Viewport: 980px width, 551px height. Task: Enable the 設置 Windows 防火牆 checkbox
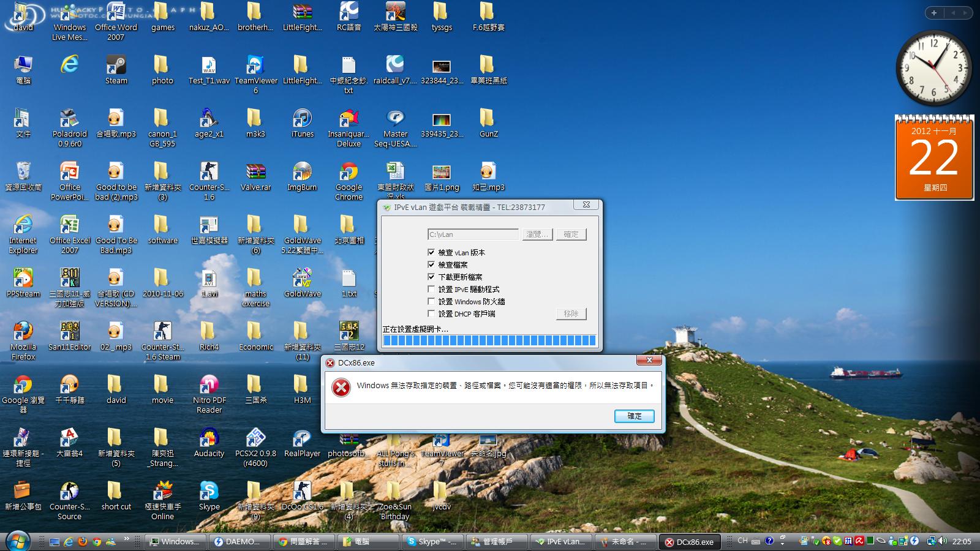coord(431,301)
